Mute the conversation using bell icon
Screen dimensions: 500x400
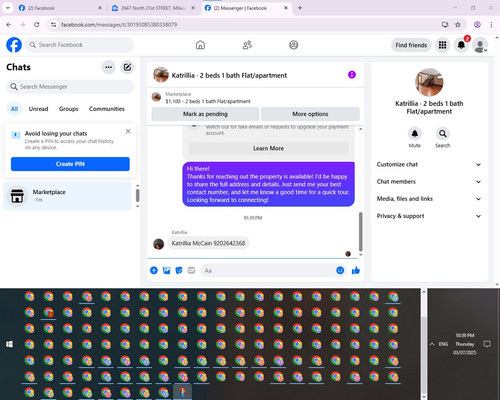(415, 134)
